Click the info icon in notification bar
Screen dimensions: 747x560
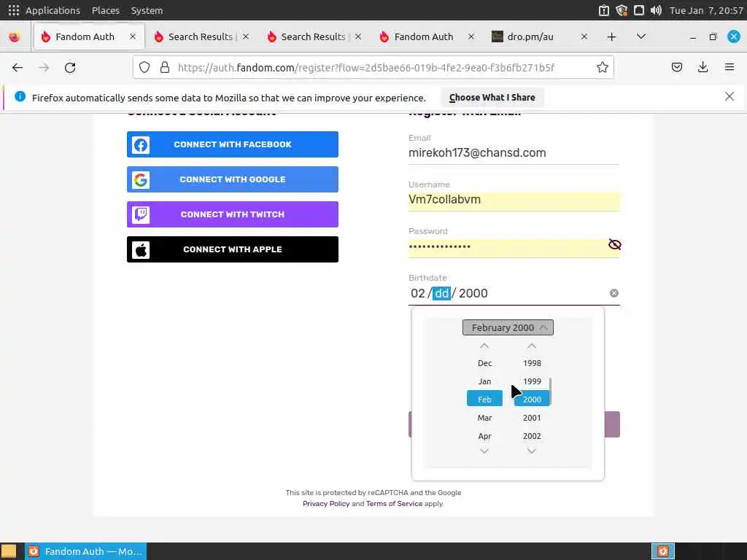[x=20, y=97]
